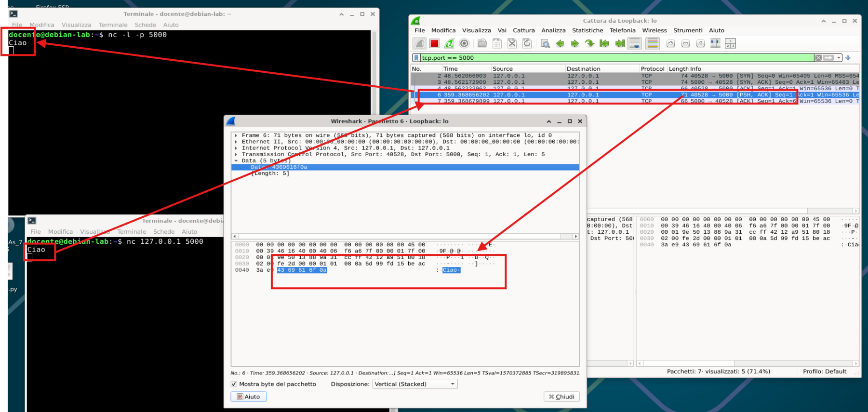
Task: Expand the Ethernet II tree row
Action: click(x=236, y=142)
